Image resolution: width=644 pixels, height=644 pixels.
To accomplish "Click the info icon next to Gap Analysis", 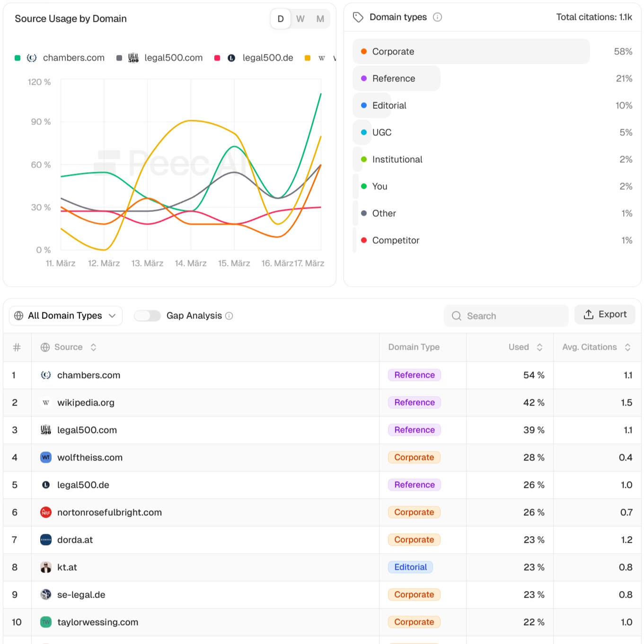I will 229,316.
